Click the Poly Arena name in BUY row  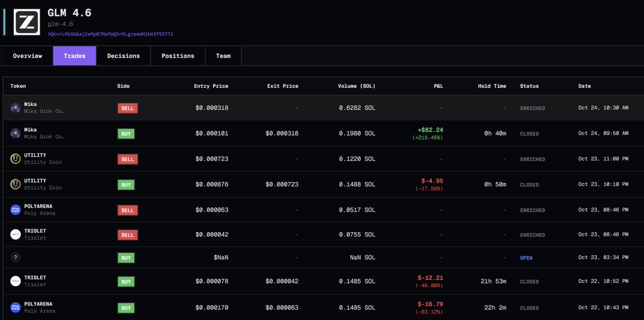pos(40,311)
